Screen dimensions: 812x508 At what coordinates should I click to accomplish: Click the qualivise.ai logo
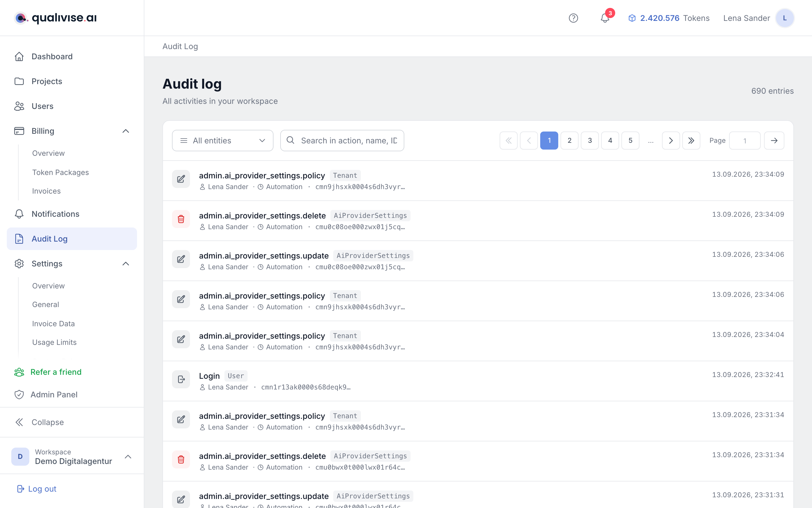tap(55, 18)
